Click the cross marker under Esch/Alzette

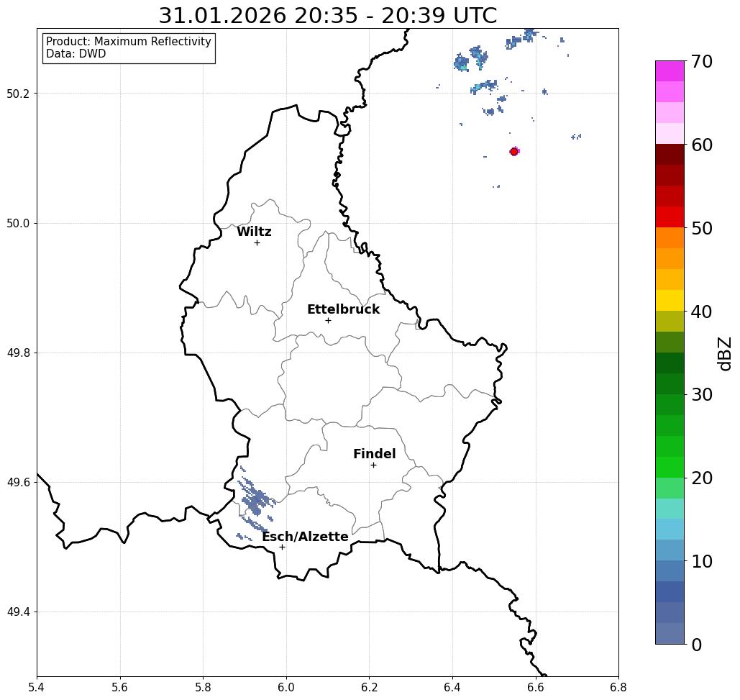point(282,547)
